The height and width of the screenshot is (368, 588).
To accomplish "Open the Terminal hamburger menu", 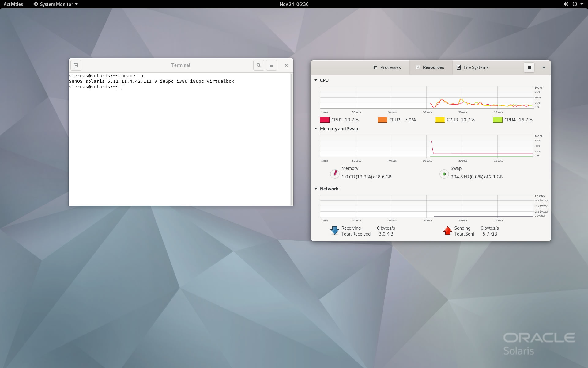I will 272,65.
